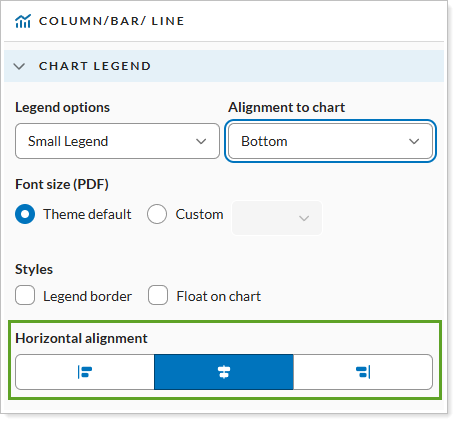Select the Custom font size radio button
The width and height of the screenshot is (457, 423).
pos(157,214)
